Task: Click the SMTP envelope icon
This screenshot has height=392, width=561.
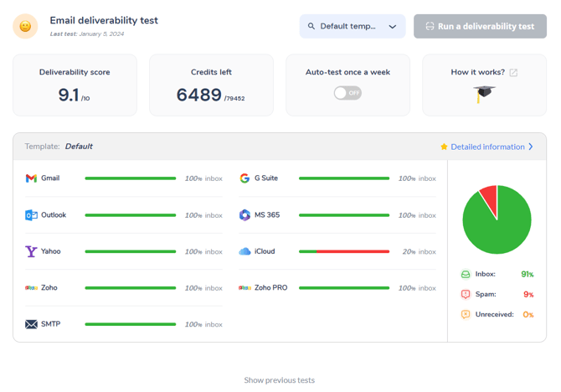Action: tap(31, 324)
